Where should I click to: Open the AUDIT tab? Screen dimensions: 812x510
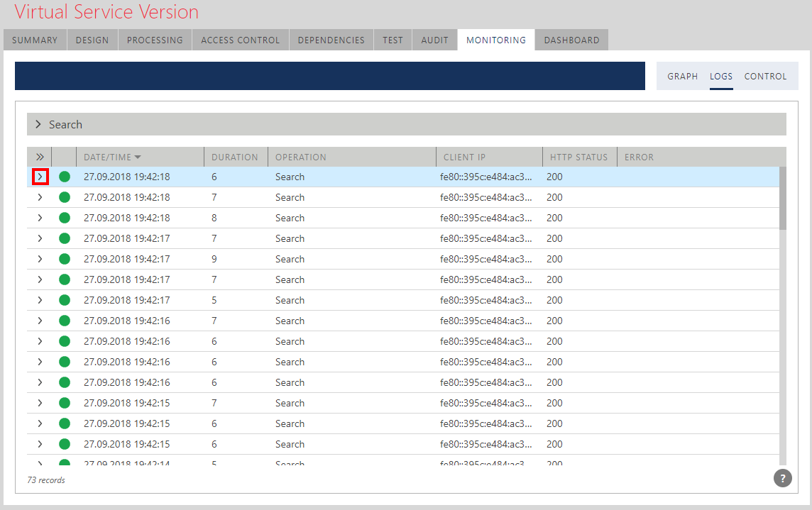point(434,40)
